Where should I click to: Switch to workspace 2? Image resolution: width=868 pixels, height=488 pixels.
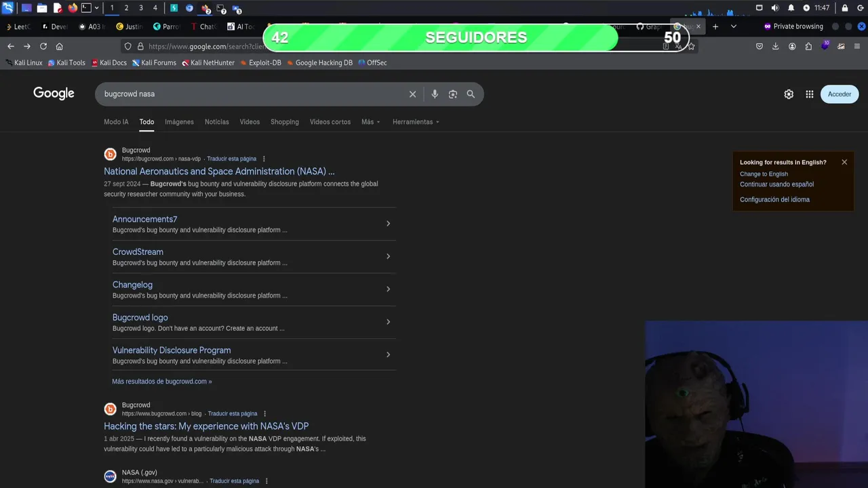[126, 8]
